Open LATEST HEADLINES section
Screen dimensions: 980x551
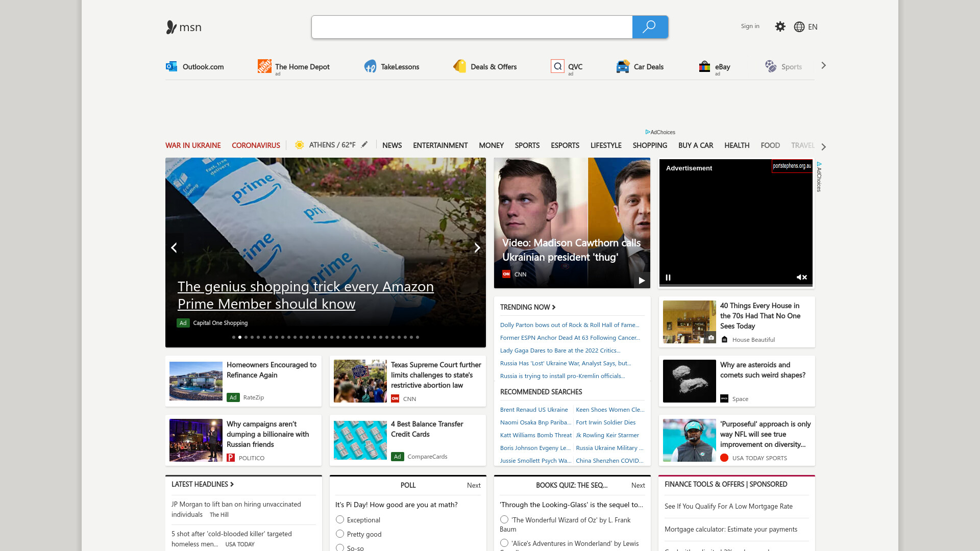click(203, 484)
